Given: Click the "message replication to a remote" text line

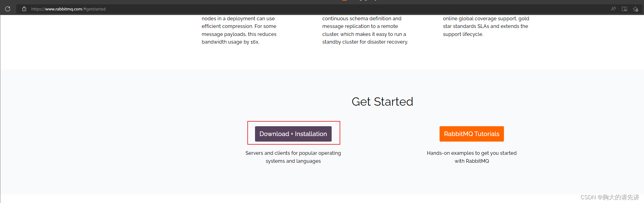Looking at the screenshot, I should (x=360, y=26).
